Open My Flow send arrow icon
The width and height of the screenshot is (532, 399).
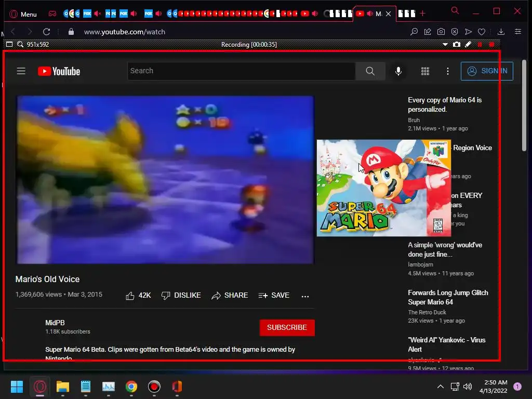click(x=468, y=32)
